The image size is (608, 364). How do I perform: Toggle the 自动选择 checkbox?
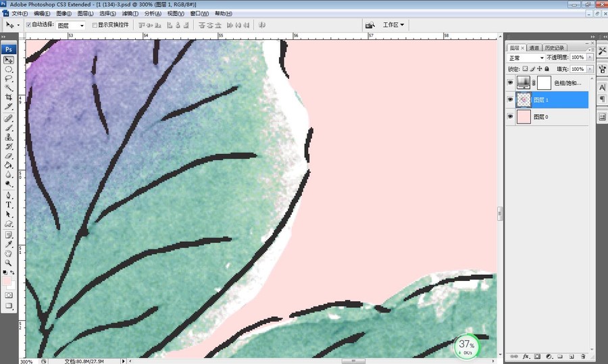28,25
